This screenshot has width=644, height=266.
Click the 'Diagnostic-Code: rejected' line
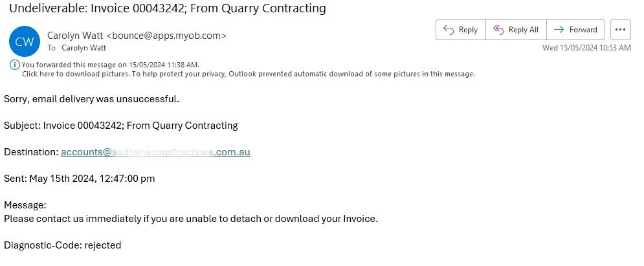(x=62, y=245)
